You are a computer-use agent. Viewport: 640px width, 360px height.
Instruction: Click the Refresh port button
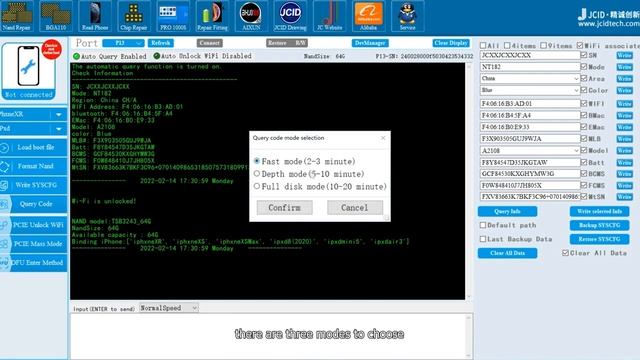click(160, 43)
